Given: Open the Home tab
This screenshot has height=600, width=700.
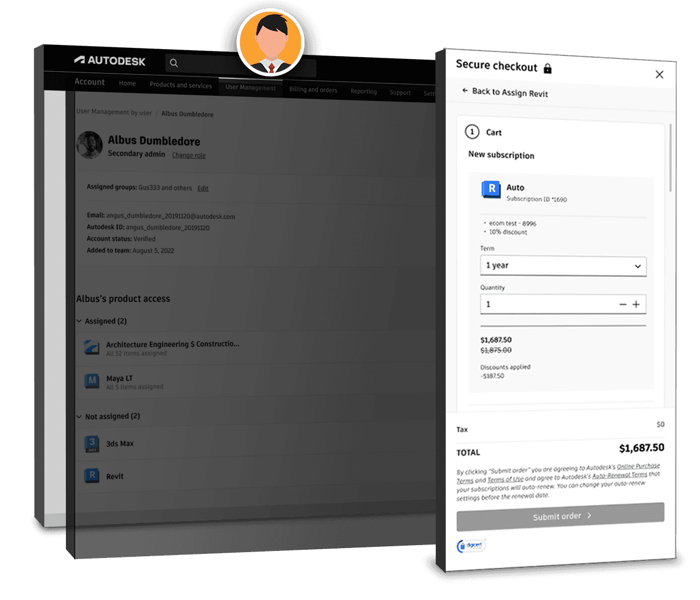Looking at the screenshot, I should 127,83.
